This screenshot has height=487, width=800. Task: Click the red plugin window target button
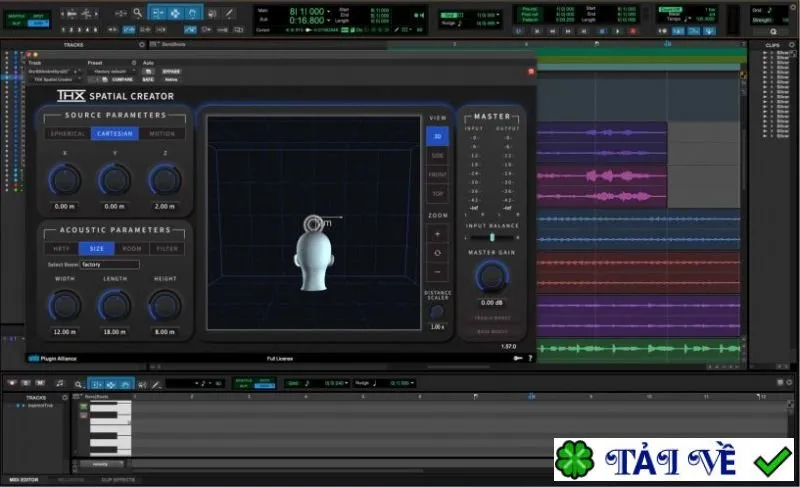pos(531,72)
